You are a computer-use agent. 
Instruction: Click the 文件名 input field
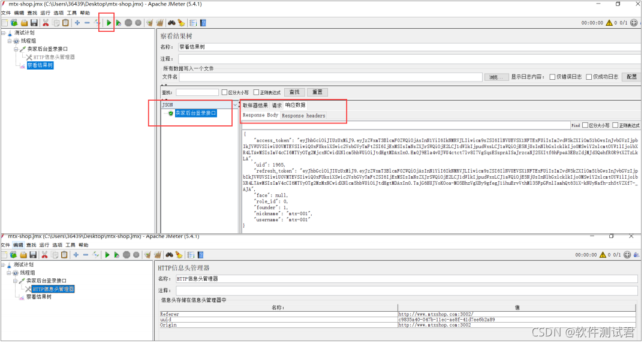pos(330,77)
